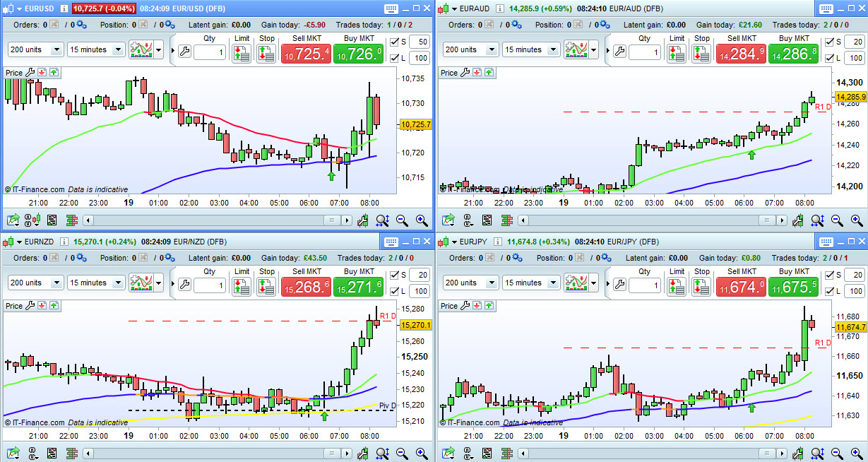Click the Qty field in the EURUSD window

click(x=210, y=53)
